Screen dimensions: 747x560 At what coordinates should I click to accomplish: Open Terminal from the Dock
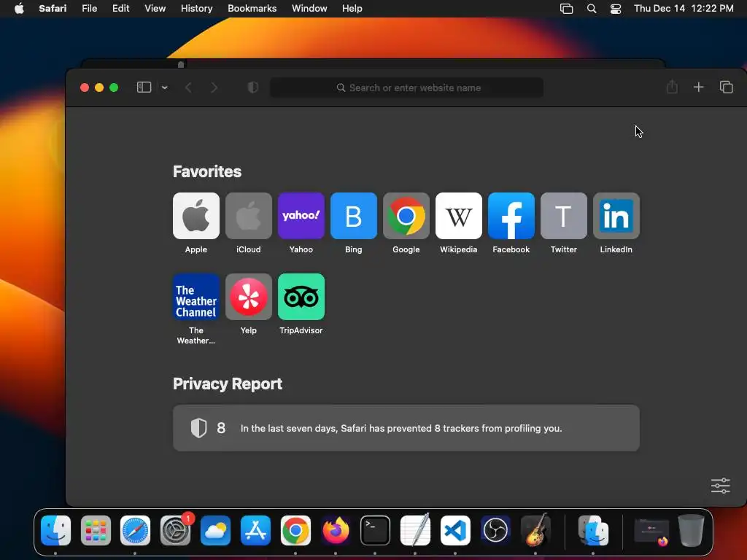click(375, 531)
